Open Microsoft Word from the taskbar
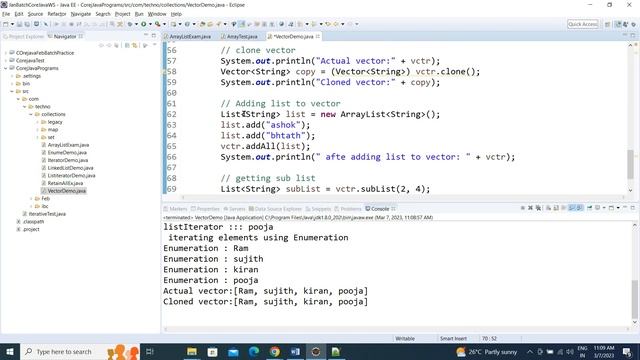The width and height of the screenshot is (640, 360). pos(295,351)
